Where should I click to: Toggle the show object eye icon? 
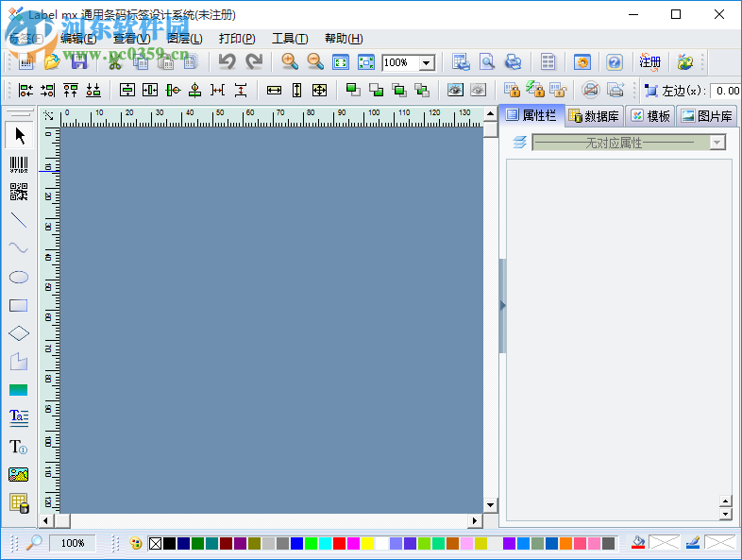point(455,90)
